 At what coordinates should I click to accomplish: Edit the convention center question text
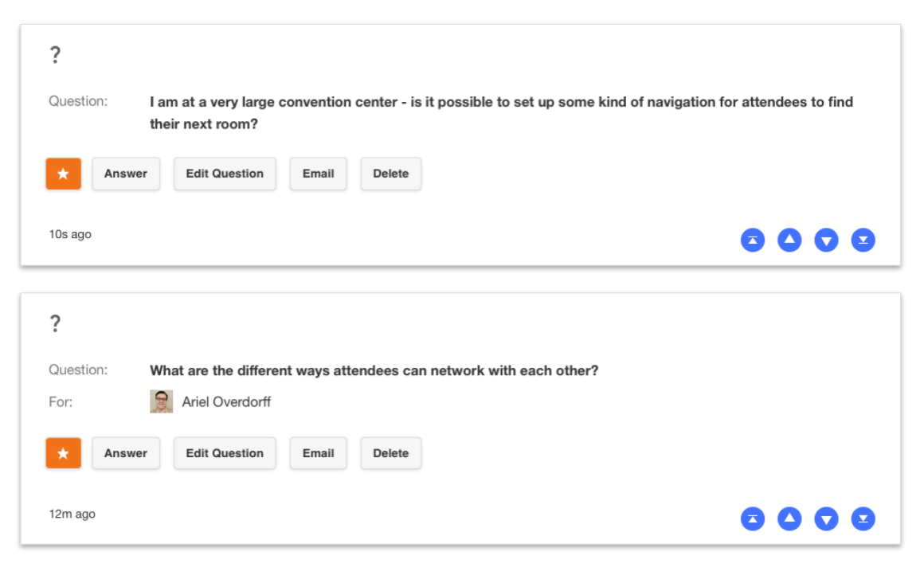tap(225, 174)
